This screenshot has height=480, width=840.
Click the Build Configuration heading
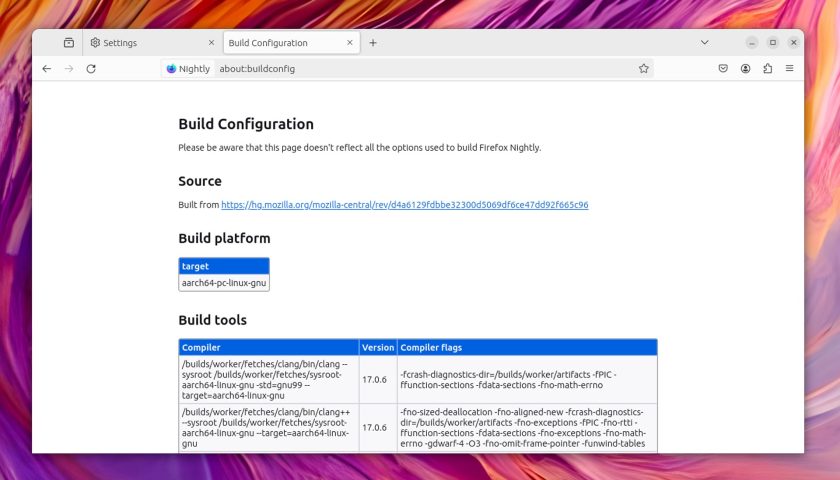[246, 124]
